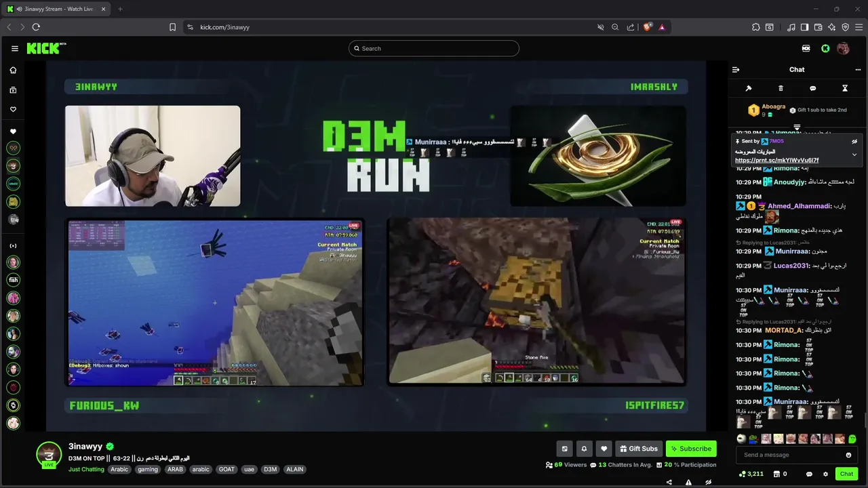Open the prnt.sc link in pinned message
Screen dimensions: 868x488
776,161
